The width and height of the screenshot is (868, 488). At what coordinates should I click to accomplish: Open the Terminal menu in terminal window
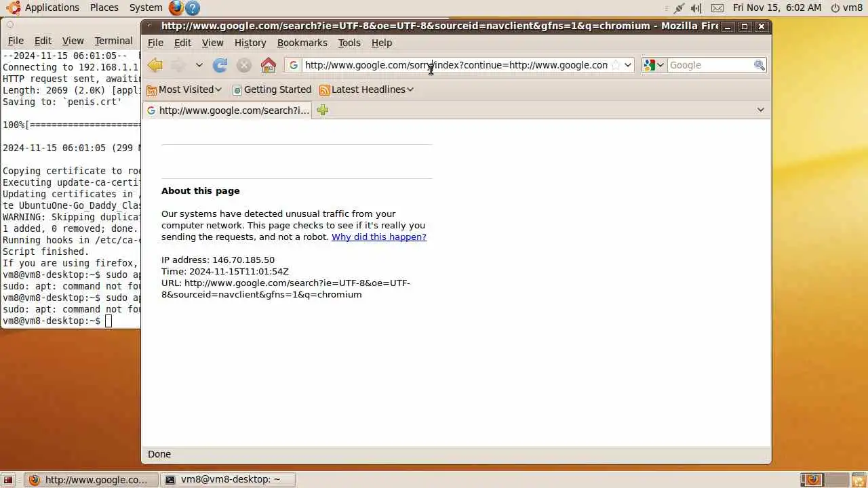click(x=113, y=41)
